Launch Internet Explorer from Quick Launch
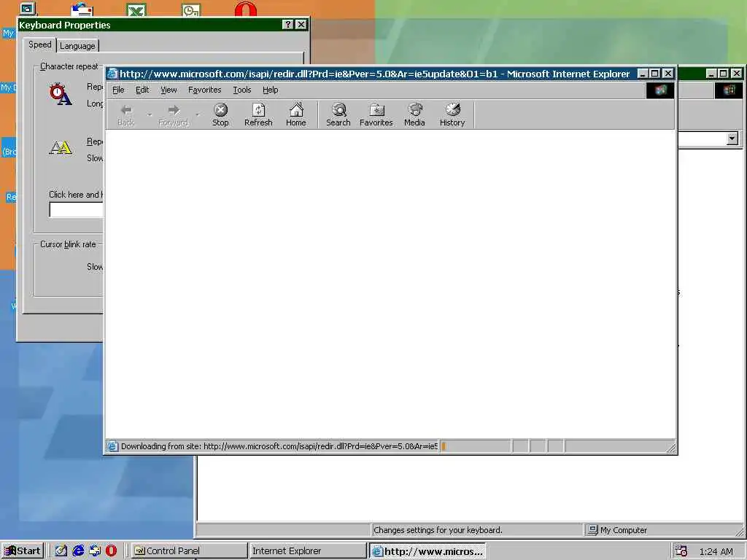 (77, 551)
